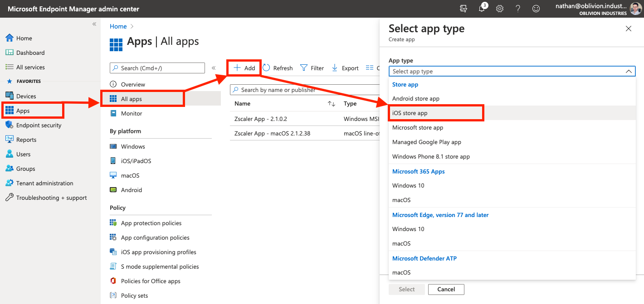This screenshot has height=304, width=644.
Task: Click the Add button
Action: pyautogui.click(x=244, y=68)
